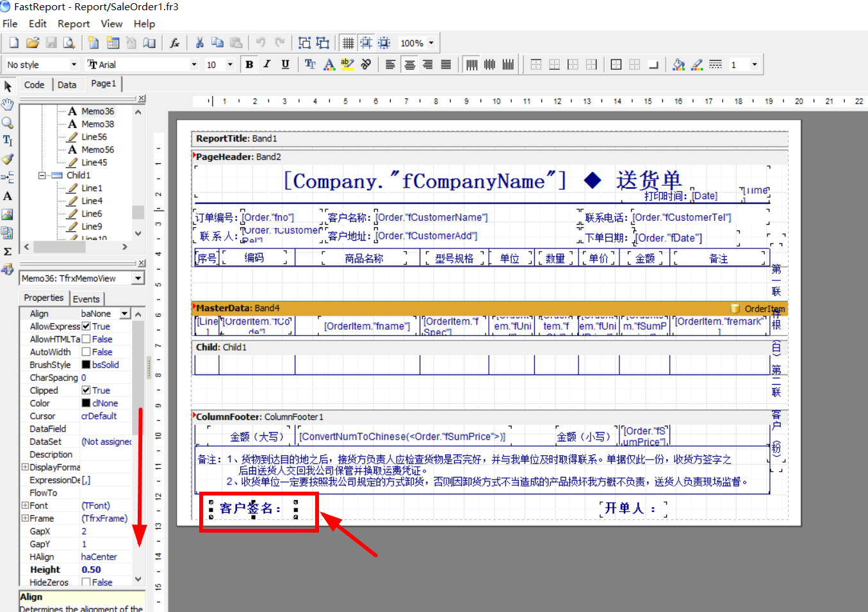Open the Memo36 object selector dropdown
The height and width of the screenshot is (612, 868).
[138, 278]
